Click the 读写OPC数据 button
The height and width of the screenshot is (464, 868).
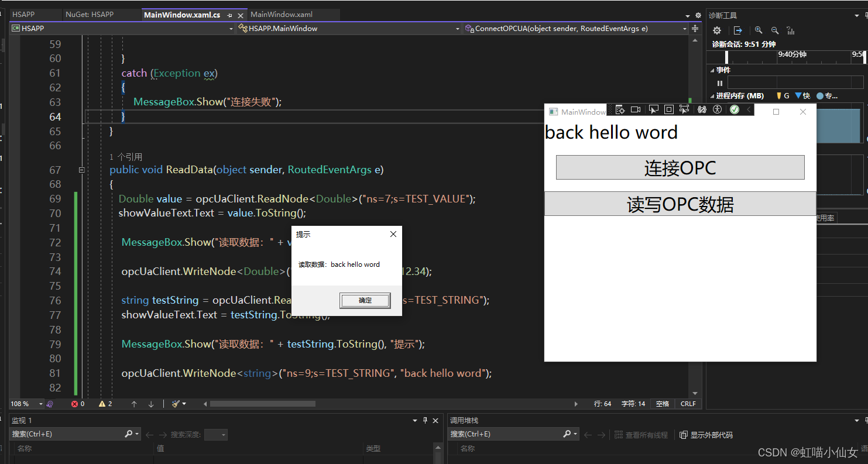click(x=680, y=204)
